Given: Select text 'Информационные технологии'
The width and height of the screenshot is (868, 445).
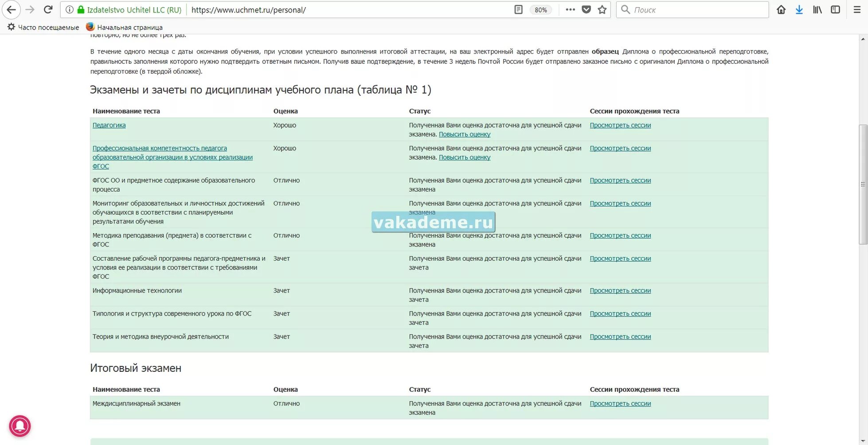Looking at the screenshot, I should coord(137,291).
